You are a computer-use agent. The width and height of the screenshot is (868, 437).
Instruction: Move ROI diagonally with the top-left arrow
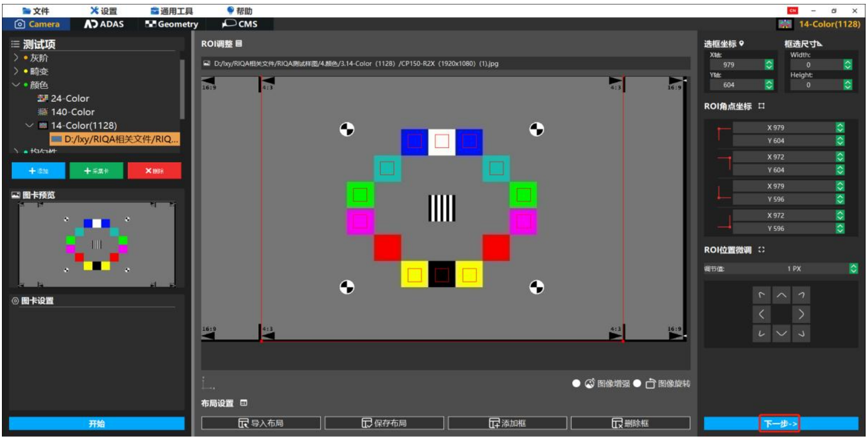761,295
